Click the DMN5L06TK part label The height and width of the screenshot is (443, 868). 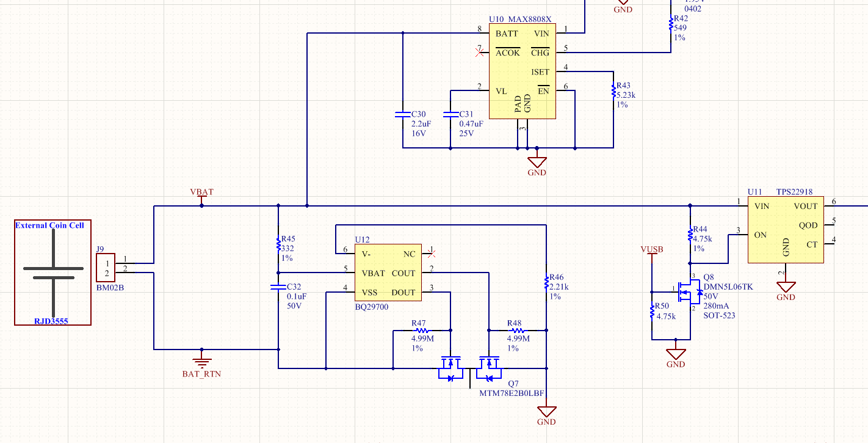(728, 286)
